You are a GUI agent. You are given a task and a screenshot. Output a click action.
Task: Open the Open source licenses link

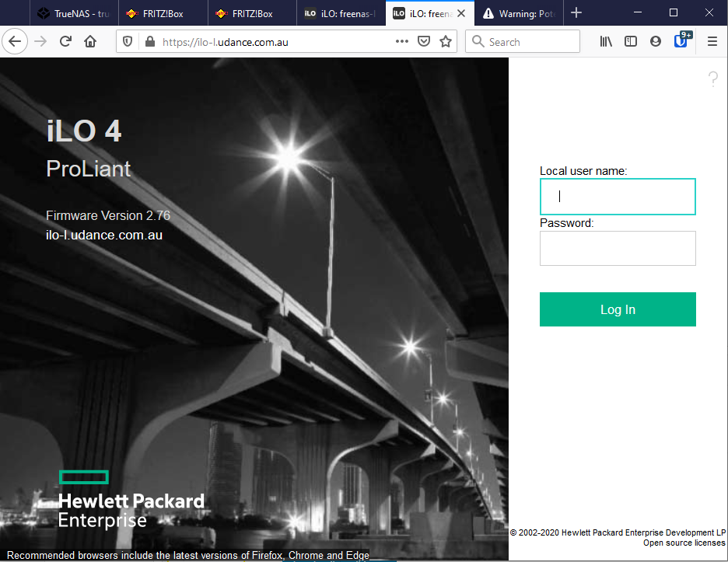tap(684, 543)
